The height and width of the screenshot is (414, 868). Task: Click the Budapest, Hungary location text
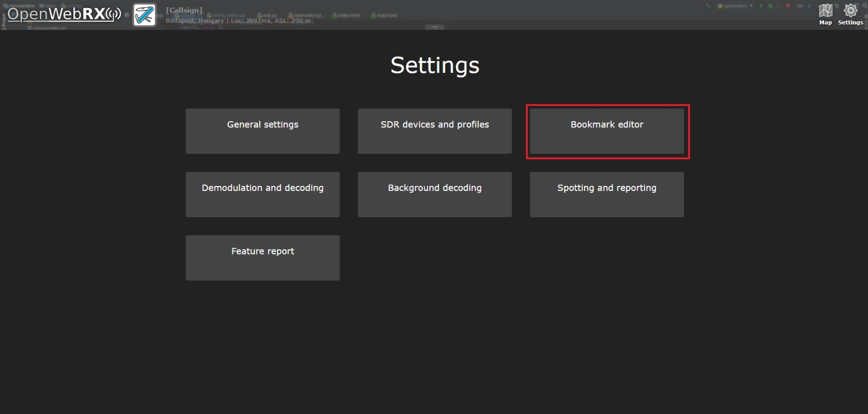(x=195, y=21)
